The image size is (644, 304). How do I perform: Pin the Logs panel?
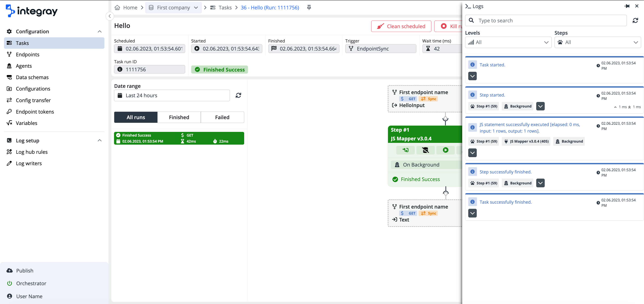point(627,6)
